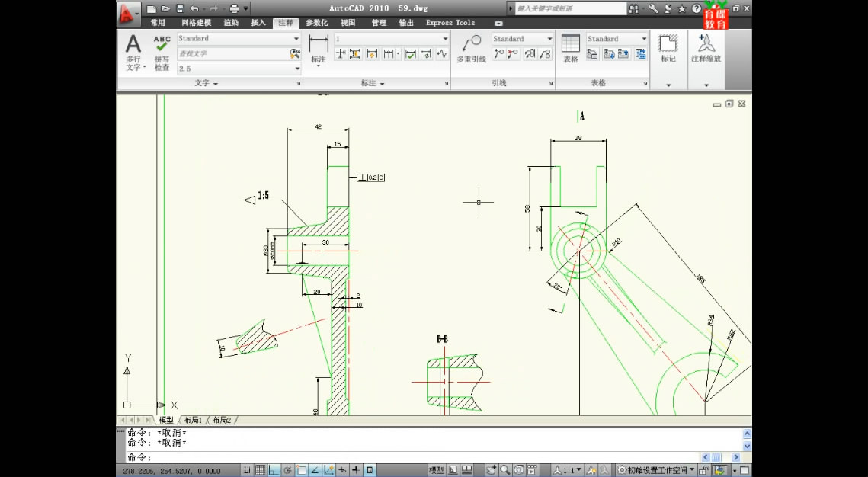Click the 模型 button in status bar
The image size is (868, 477).
(x=436, y=470)
